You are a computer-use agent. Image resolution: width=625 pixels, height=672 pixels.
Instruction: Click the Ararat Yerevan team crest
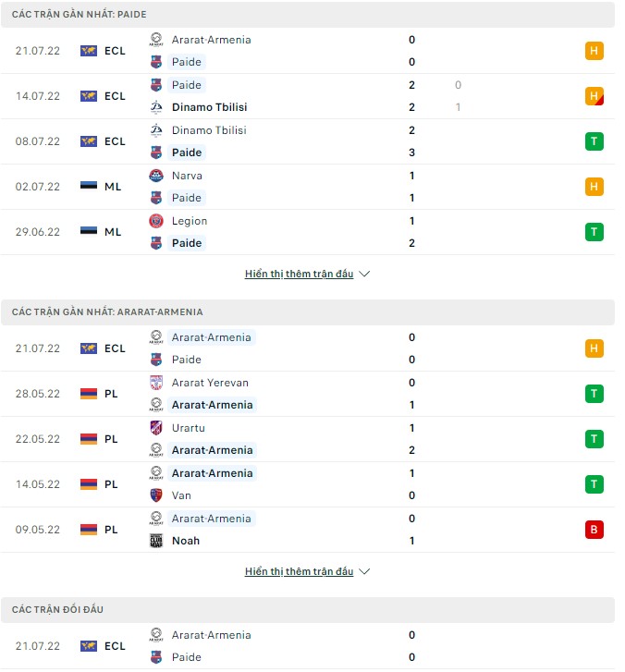(156, 383)
